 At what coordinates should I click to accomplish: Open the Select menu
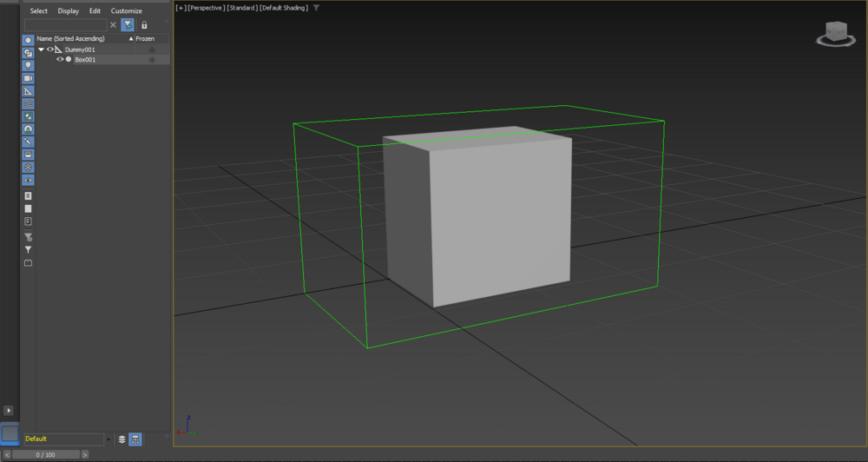[39, 10]
